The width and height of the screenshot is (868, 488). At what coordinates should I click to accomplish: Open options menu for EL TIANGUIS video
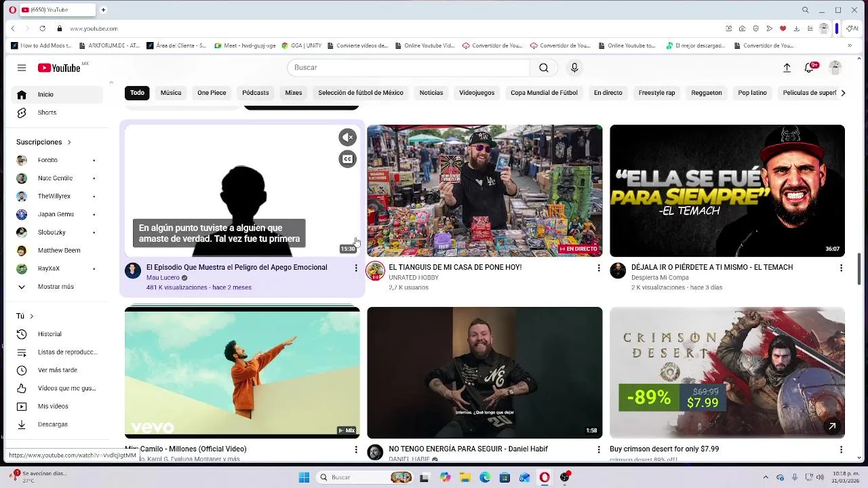[x=598, y=268]
